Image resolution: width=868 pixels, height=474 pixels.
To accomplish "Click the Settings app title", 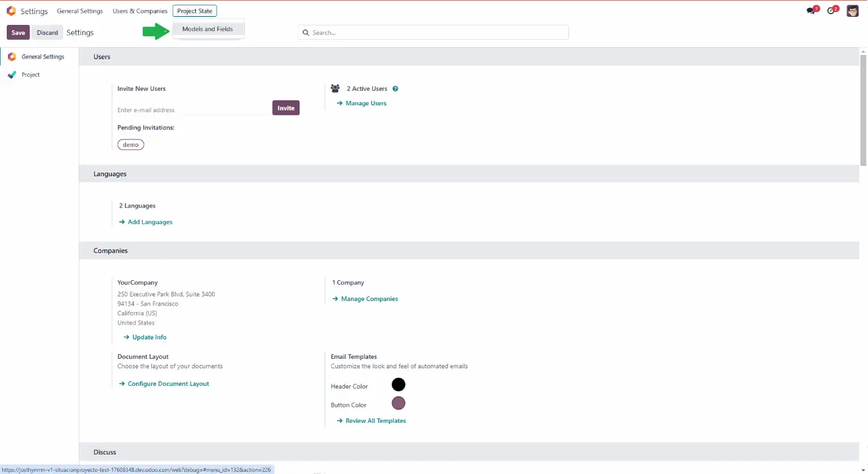I will click(34, 11).
